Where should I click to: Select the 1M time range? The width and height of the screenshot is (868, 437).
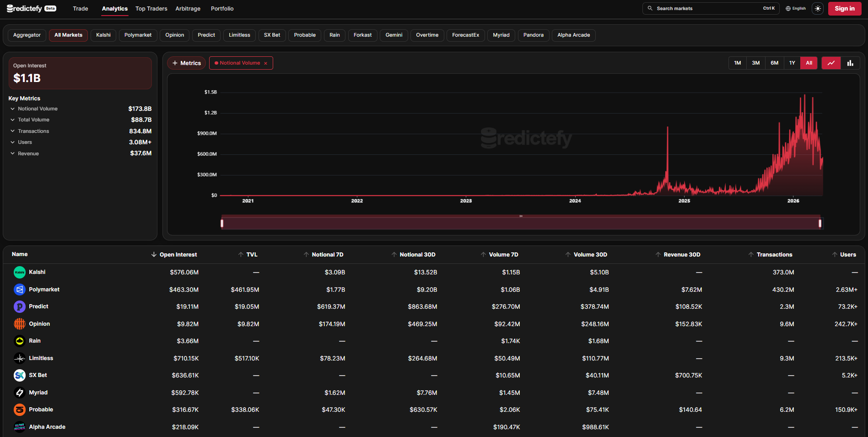click(738, 63)
